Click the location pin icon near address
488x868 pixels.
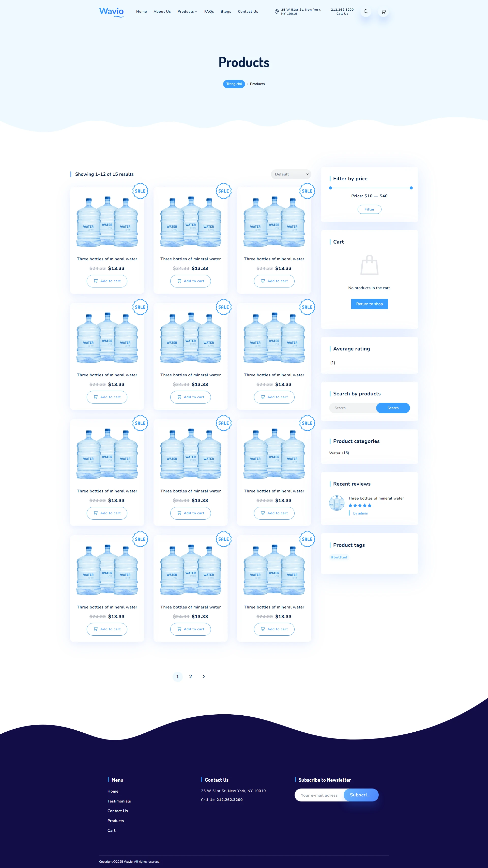point(277,11)
